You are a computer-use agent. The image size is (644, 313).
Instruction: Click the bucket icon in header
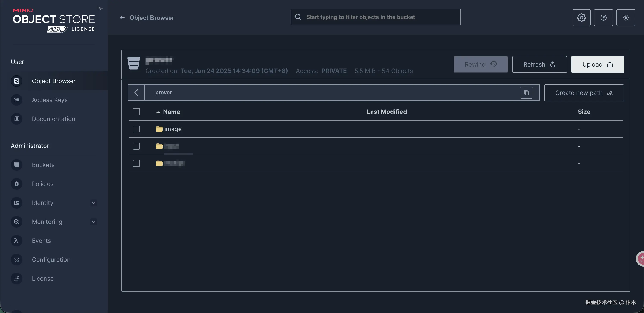[134, 63]
